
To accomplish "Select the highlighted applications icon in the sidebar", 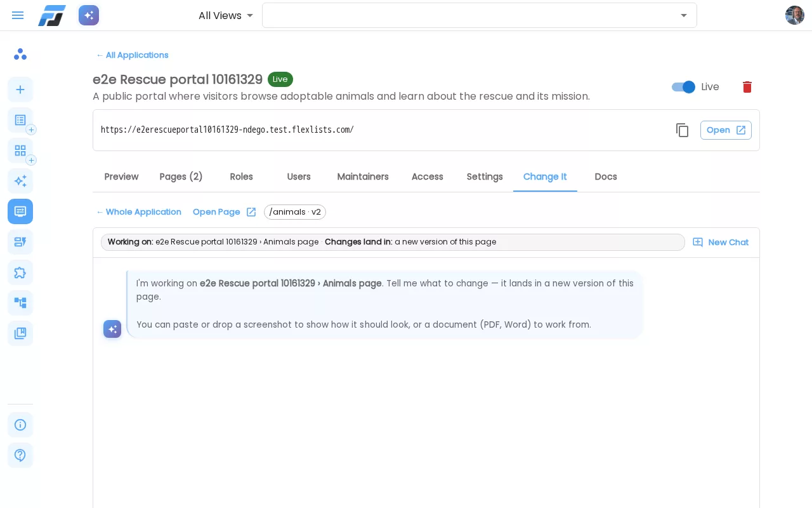I will (x=20, y=211).
